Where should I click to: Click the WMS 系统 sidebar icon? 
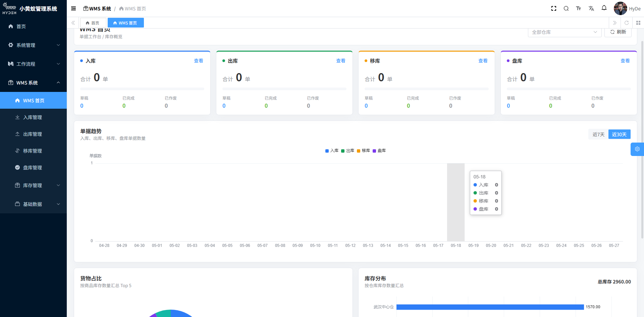pyautogui.click(x=11, y=83)
